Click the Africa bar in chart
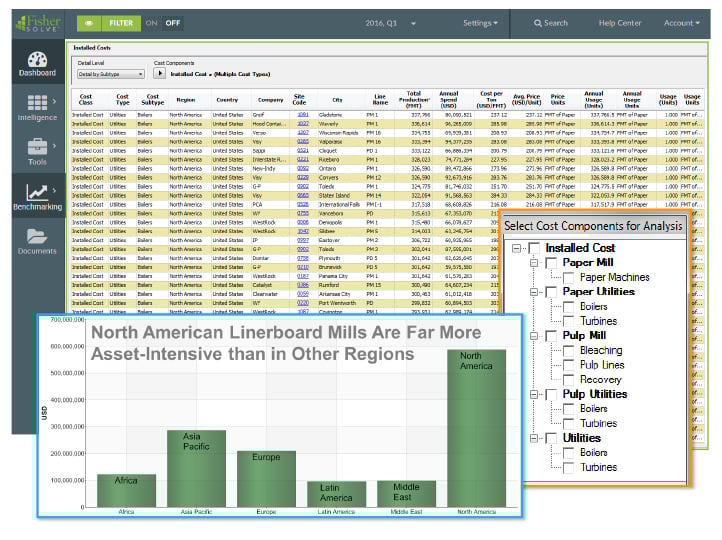 126,491
